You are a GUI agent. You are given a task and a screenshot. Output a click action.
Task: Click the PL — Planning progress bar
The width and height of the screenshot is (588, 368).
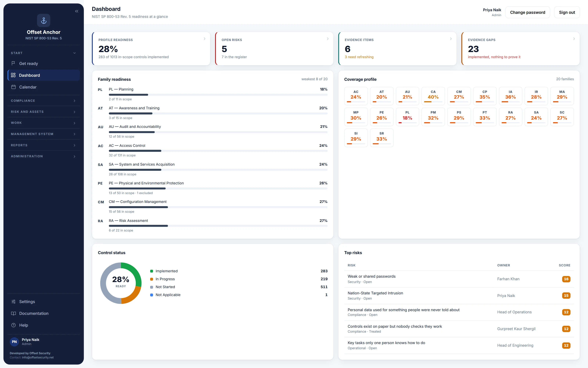[218, 95]
